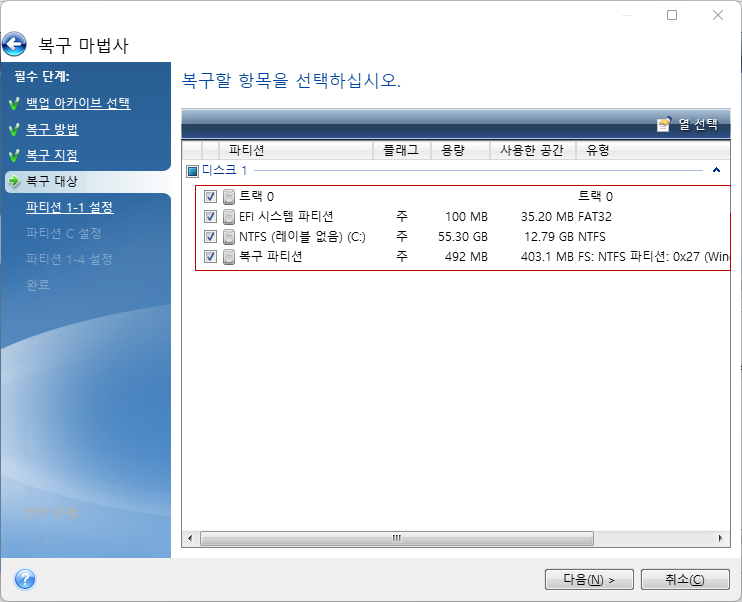Click the 디스크 1 group label
Image resolution: width=742 pixels, height=602 pixels.
[225, 170]
